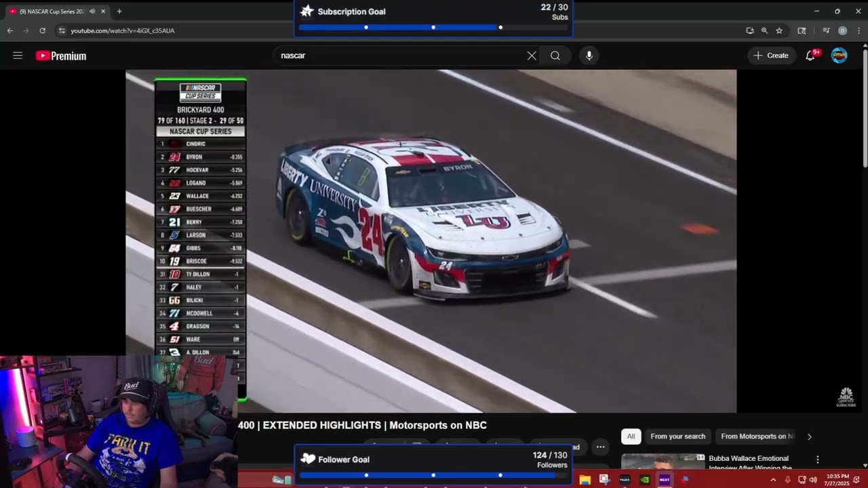Screen dimensions: 868x488
Task: Open the purple NEXT taskbar app
Action: pyautogui.click(x=665, y=480)
